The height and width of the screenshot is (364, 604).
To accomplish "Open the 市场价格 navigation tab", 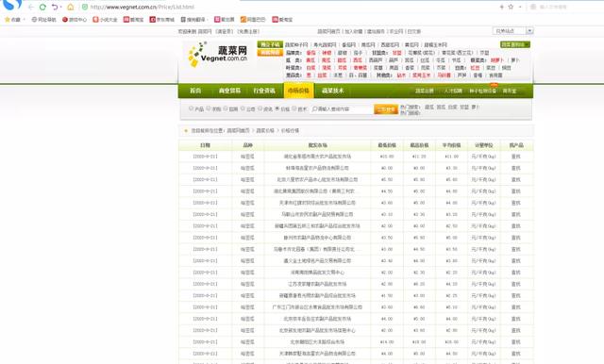I will point(298,91).
